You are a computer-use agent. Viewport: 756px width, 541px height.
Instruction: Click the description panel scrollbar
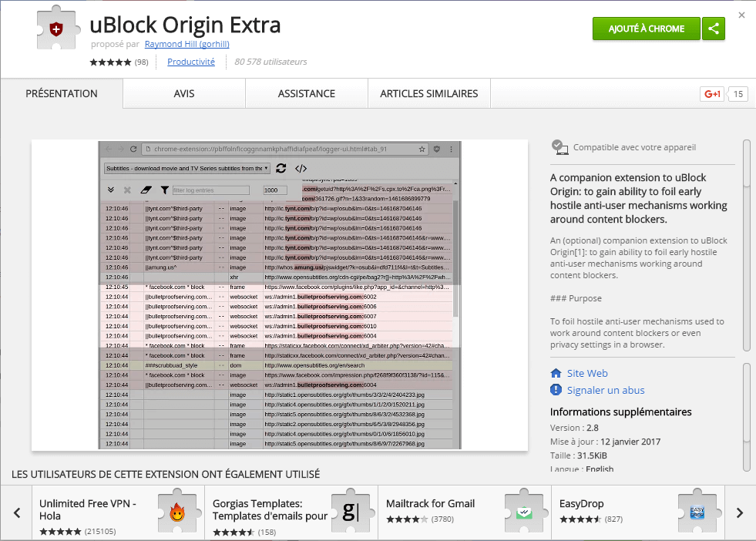tap(746, 245)
